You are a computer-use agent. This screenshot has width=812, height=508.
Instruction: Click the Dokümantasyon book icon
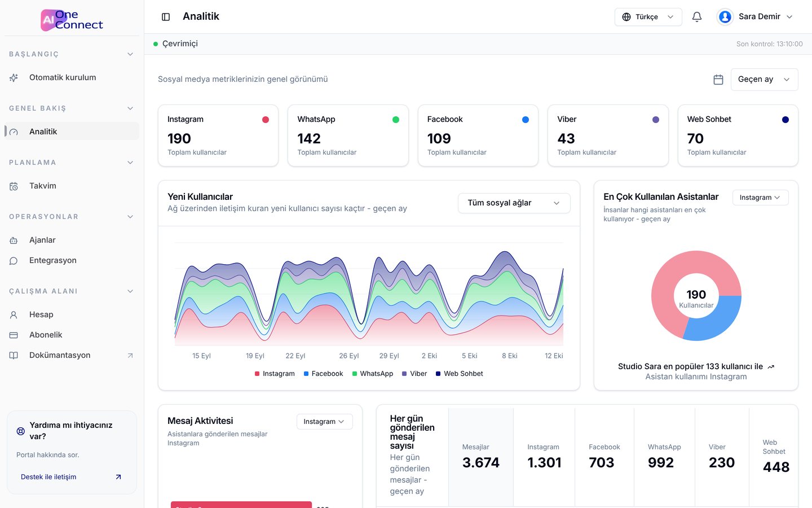click(x=14, y=356)
